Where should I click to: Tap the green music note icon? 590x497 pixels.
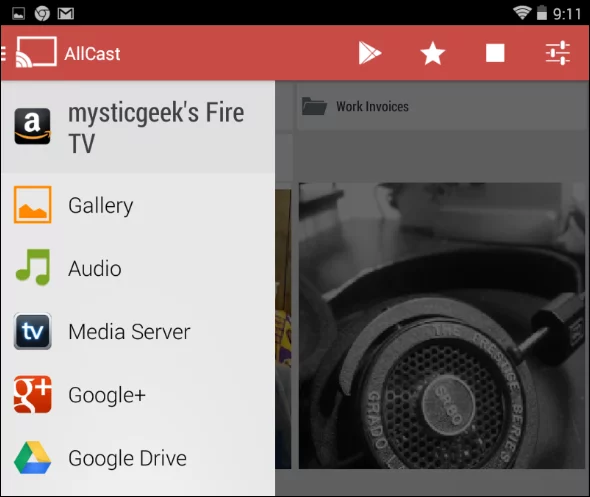point(33,267)
